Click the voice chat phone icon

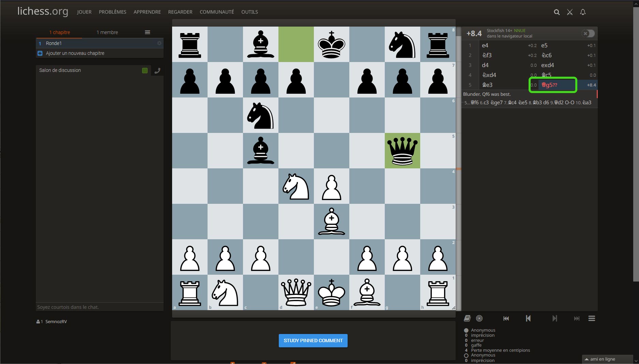click(157, 71)
